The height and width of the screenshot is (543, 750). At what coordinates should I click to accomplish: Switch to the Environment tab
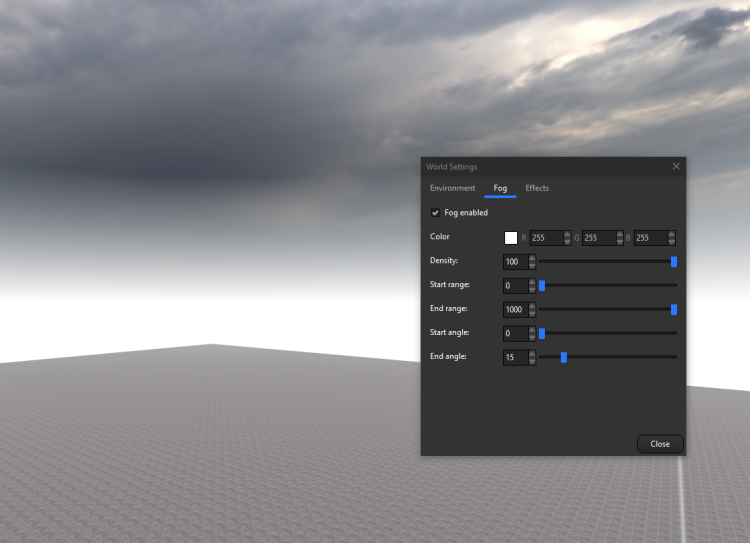(x=452, y=188)
